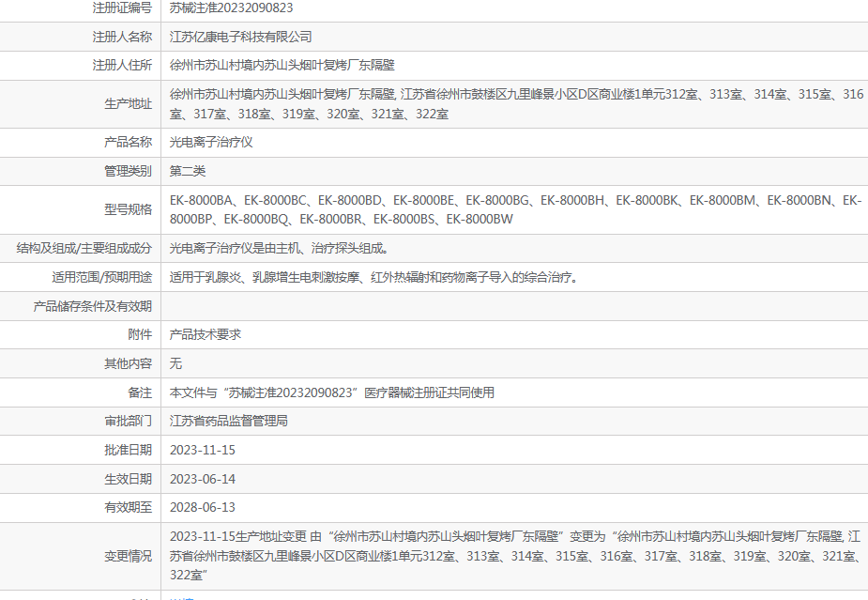Select the intended use text starting 适用于乳腺炎
The height and width of the screenshot is (600, 868).
(x=374, y=277)
